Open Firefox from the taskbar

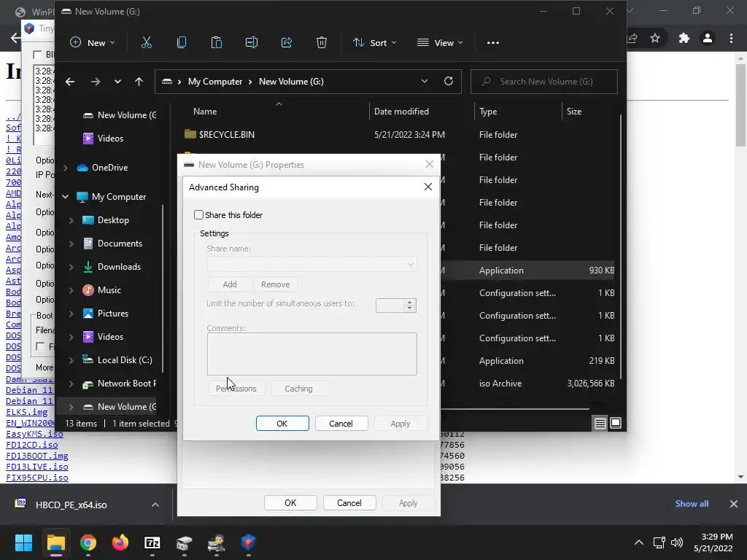120,542
